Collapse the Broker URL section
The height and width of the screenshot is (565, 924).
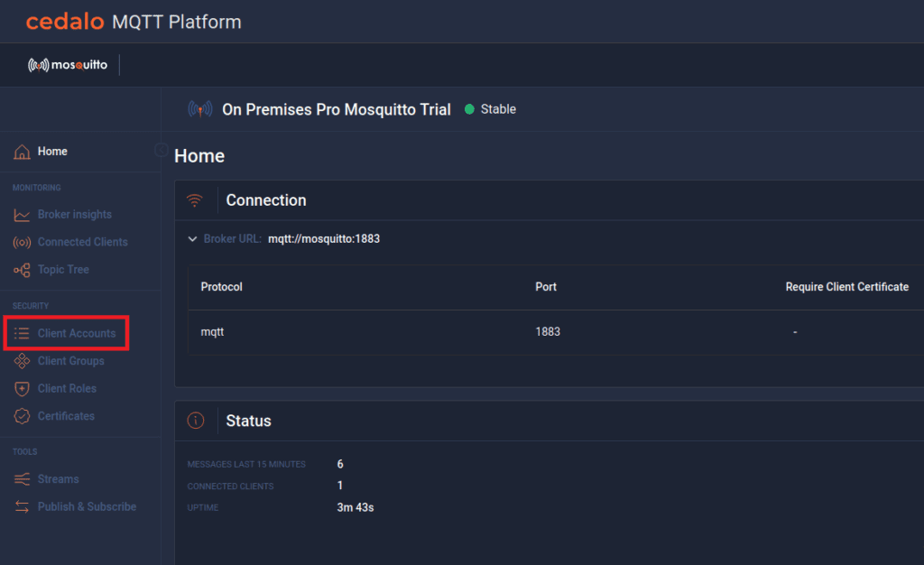click(x=192, y=238)
